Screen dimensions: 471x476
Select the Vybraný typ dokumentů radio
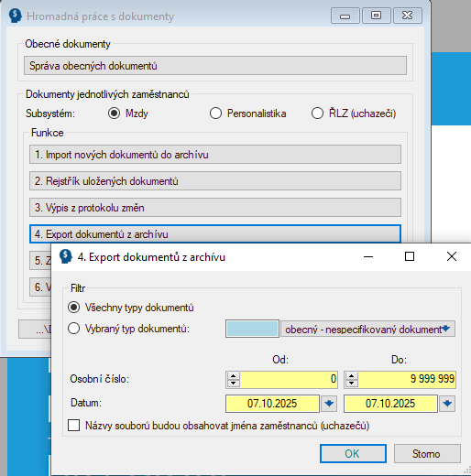74,329
